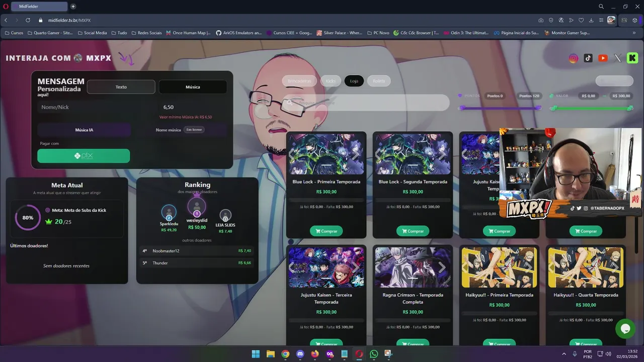Open Haikyuu Quarta Temporada thumbnail
The width and height of the screenshot is (644, 362).
point(586,267)
